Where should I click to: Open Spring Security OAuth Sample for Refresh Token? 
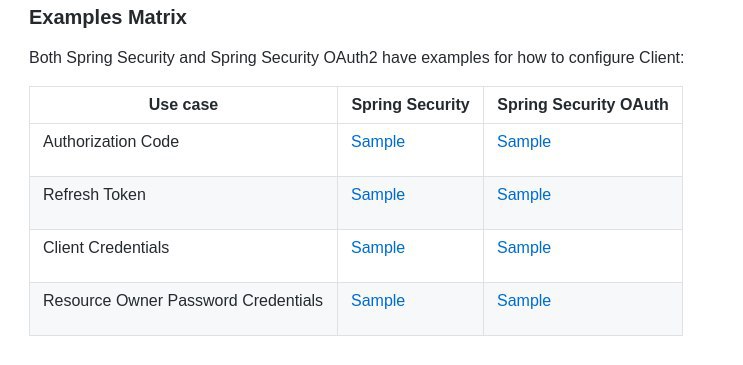coord(524,195)
